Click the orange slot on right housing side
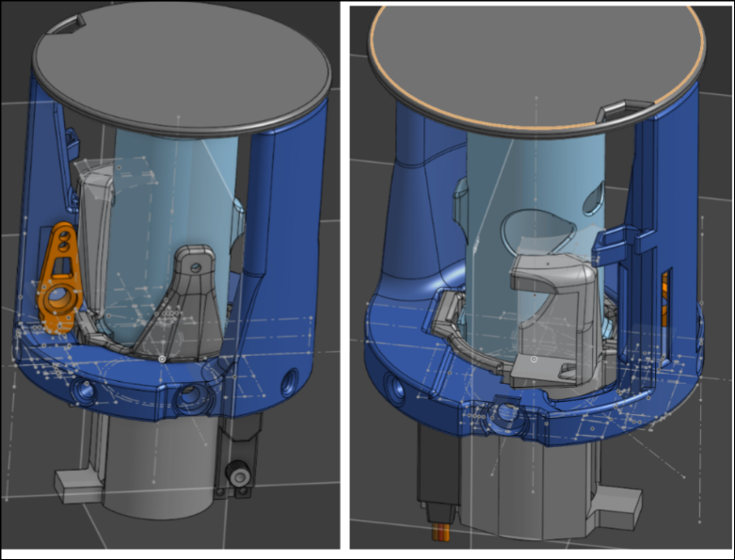Screen dimensions: 735x560 tap(666, 292)
